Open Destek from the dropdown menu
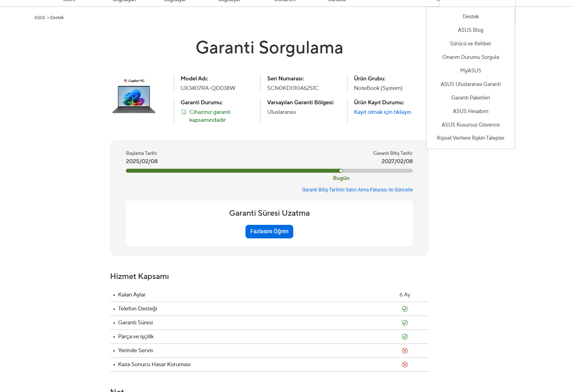Image resolution: width=573 pixels, height=392 pixels. [471, 17]
